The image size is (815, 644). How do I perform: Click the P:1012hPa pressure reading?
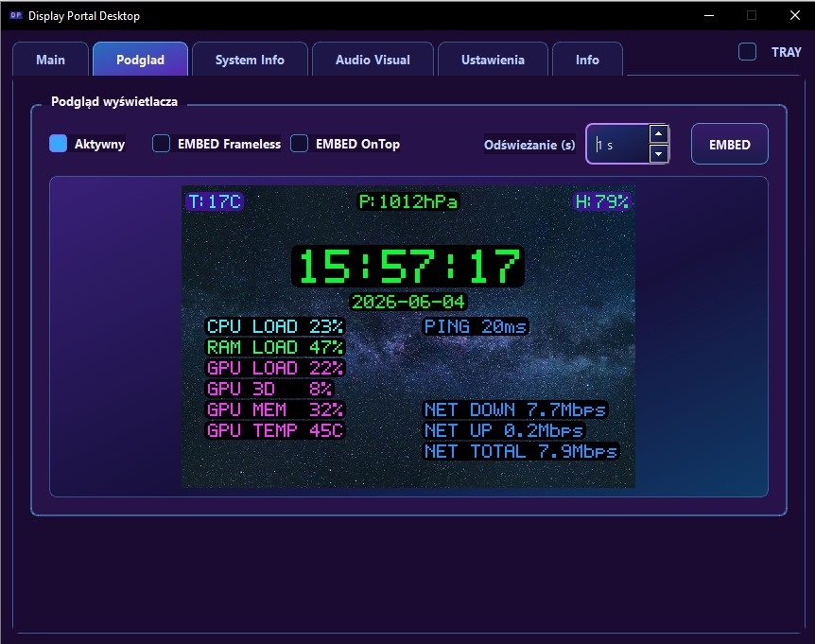(408, 201)
